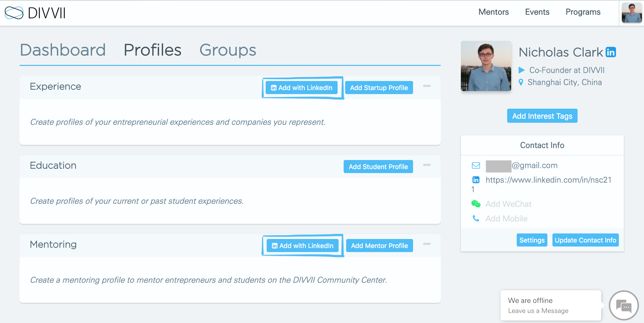
Task: Click the DIVVII wordmark text
Action: tap(47, 13)
